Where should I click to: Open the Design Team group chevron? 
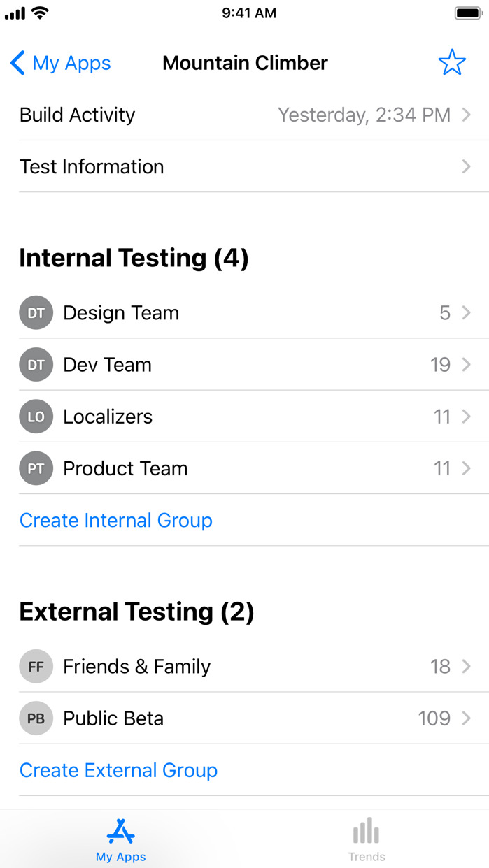[467, 313]
